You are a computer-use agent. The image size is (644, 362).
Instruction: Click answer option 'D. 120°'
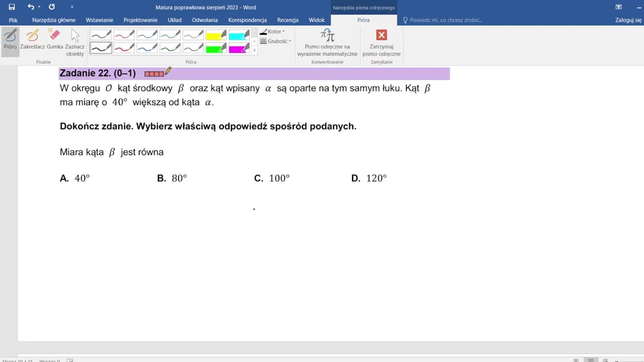(369, 178)
